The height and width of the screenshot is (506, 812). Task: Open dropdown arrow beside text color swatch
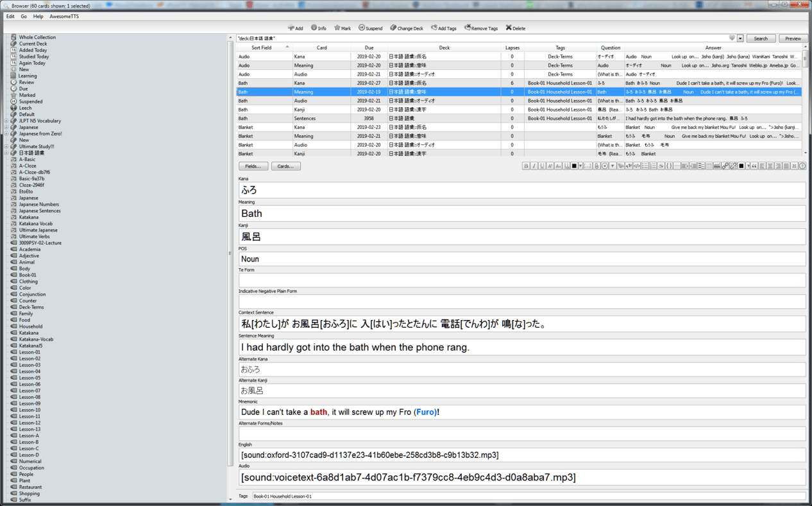coord(580,166)
